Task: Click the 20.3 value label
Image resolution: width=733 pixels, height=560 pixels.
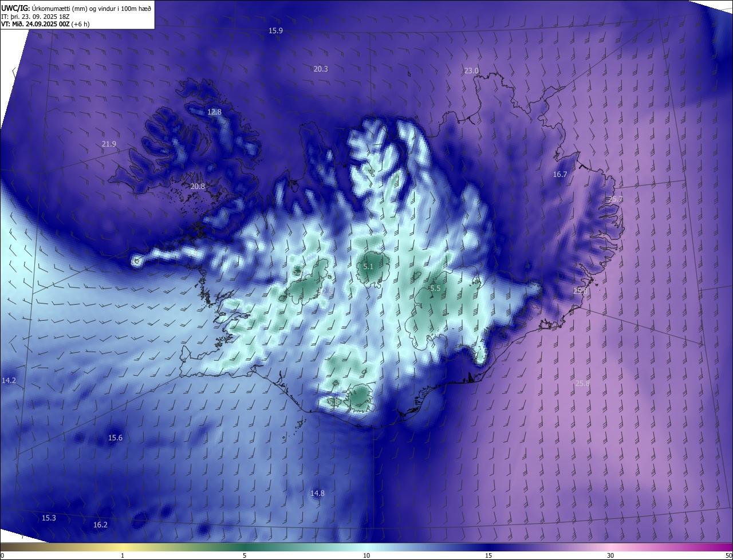Action: pos(321,69)
